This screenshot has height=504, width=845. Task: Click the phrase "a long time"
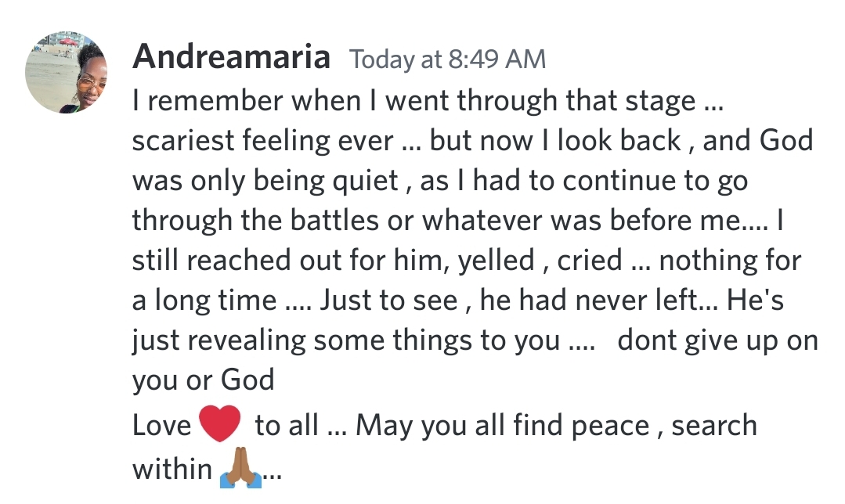point(204,301)
